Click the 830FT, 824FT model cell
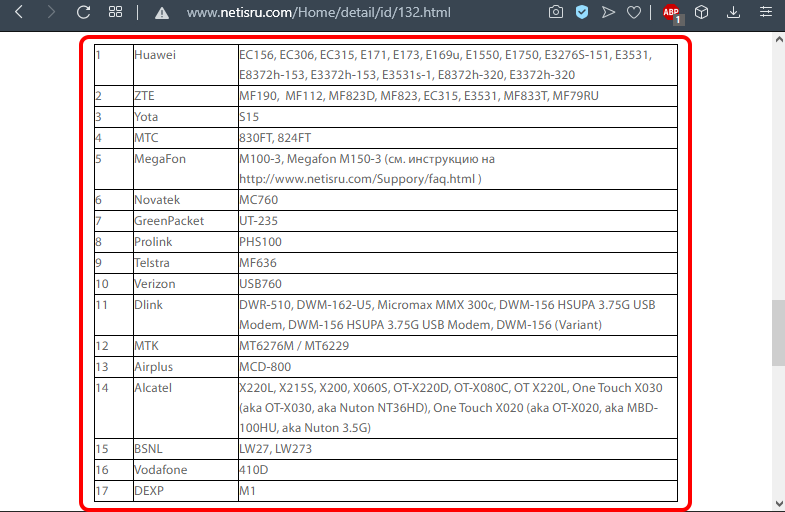This screenshot has width=785, height=512. pyautogui.click(x=458, y=138)
